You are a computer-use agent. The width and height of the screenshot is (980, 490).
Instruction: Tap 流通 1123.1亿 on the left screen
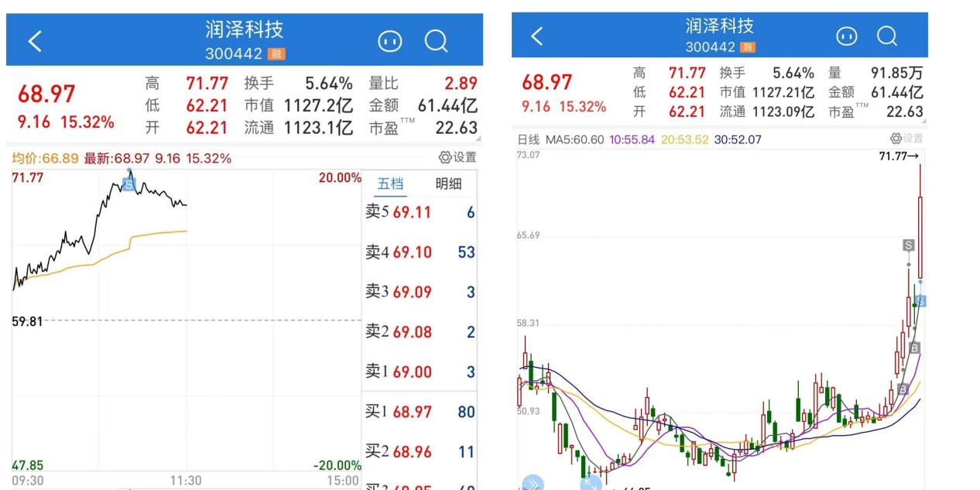tap(299, 128)
